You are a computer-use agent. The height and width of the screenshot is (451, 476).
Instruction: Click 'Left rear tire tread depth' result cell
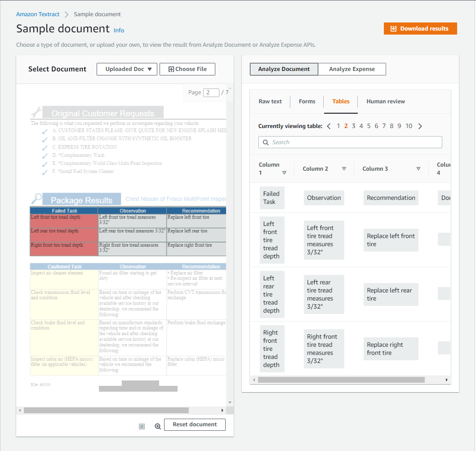pyautogui.click(x=272, y=294)
